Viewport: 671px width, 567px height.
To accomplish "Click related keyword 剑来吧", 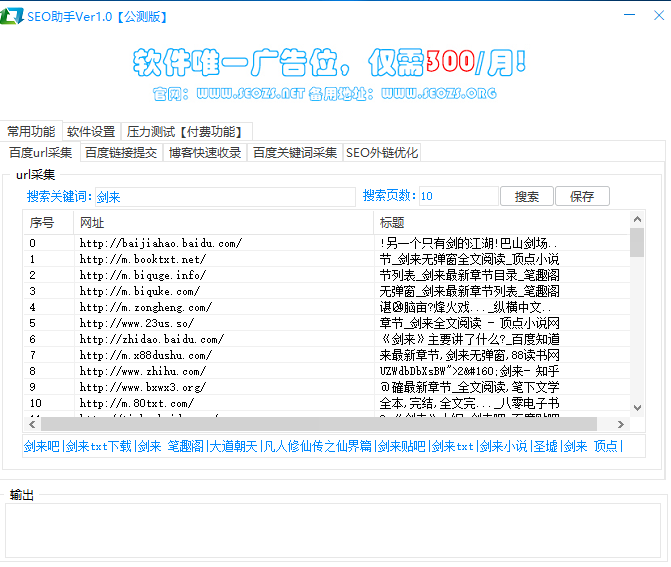I will [x=42, y=446].
